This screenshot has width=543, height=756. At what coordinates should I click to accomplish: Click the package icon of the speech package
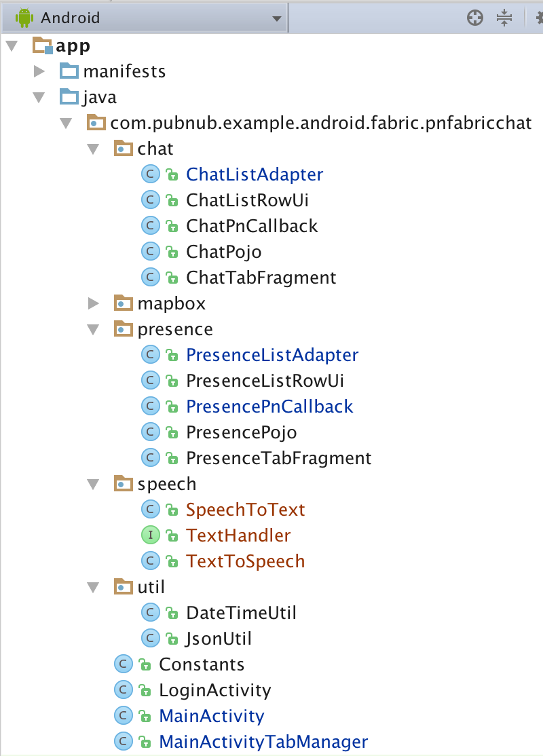122,483
